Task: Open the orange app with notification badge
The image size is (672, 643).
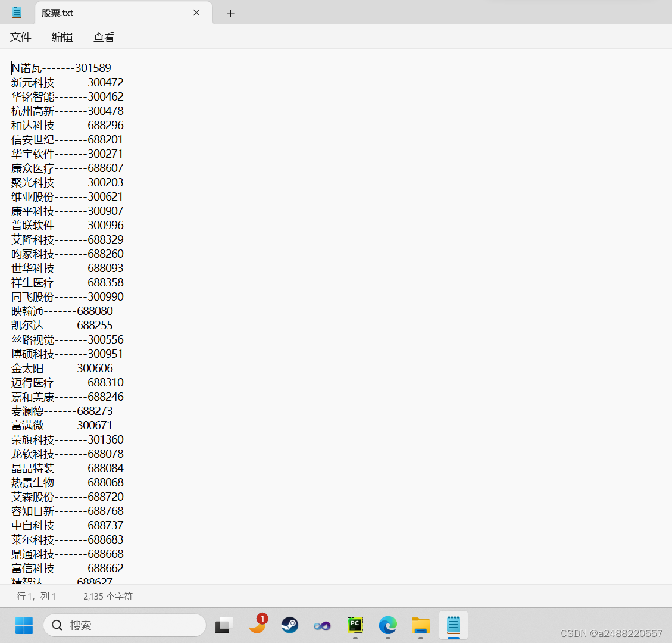Action: 257,625
